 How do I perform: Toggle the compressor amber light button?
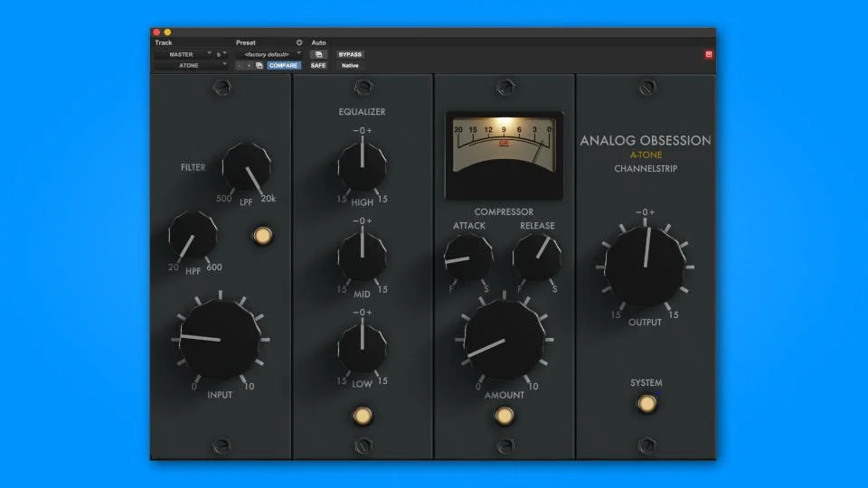tap(505, 415)
